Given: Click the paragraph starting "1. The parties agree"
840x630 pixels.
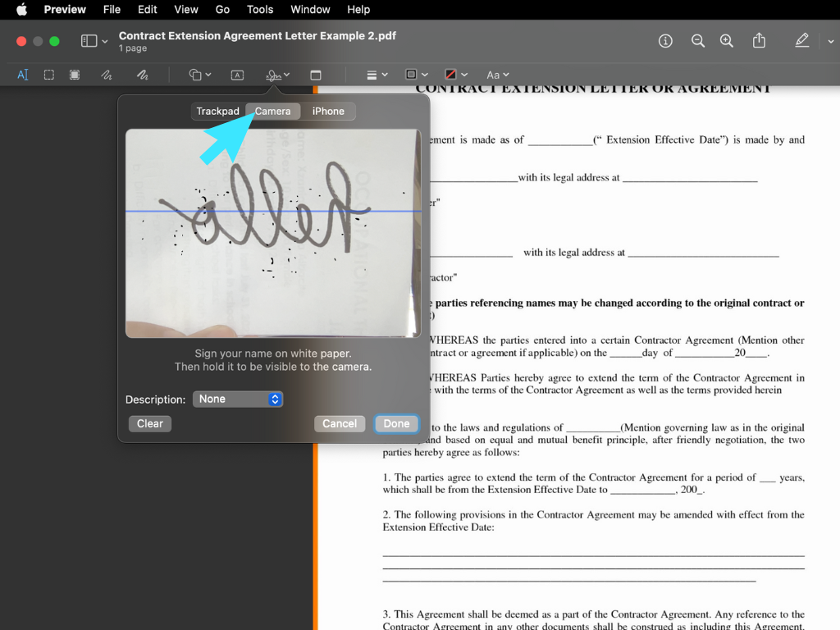Looking at the screenshot, I should click(594, 483).
